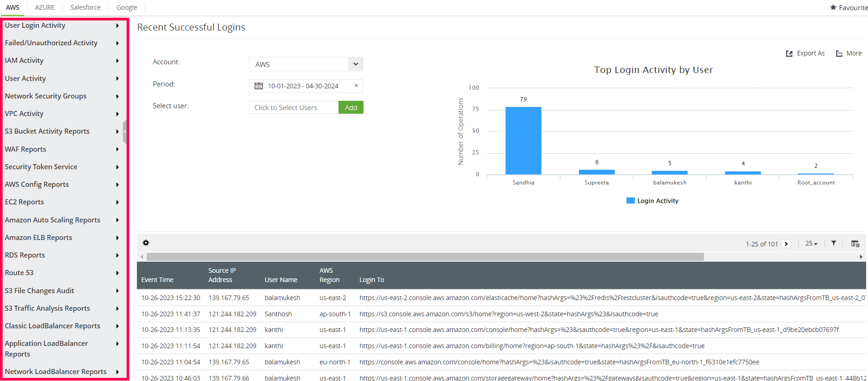Image resolution: width=868 pixels, height=381 pixels.
Task: Sort by Source IP Address column
Action: click(222, 275)
